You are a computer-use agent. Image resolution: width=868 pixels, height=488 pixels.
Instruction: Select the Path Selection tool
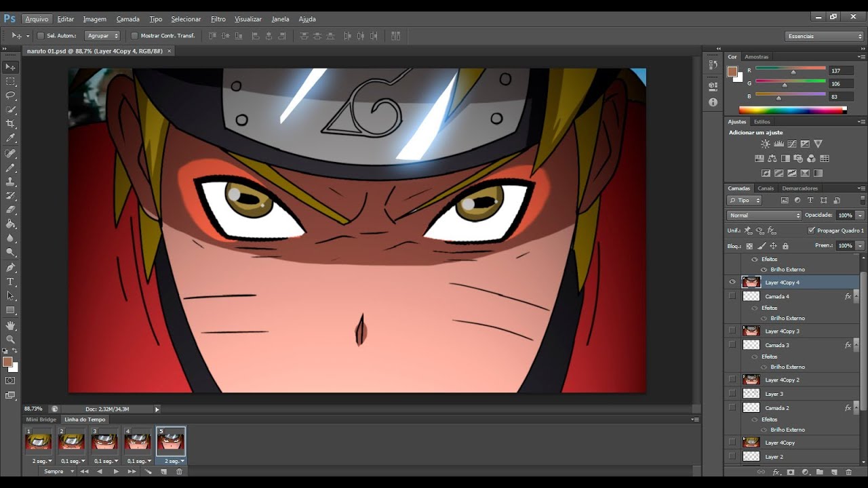click(x=10, y=296)
